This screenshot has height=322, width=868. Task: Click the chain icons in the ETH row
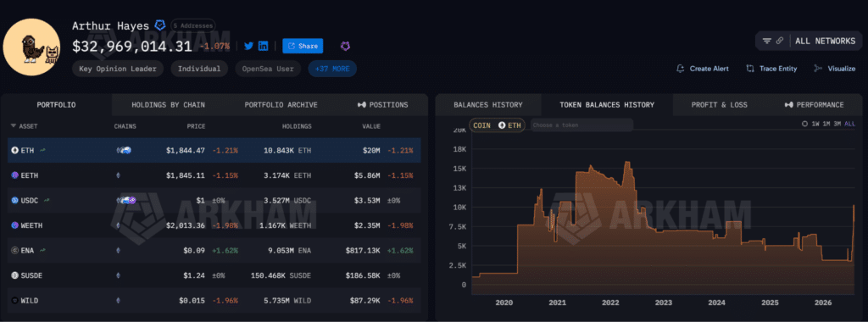tap(124, 150)
